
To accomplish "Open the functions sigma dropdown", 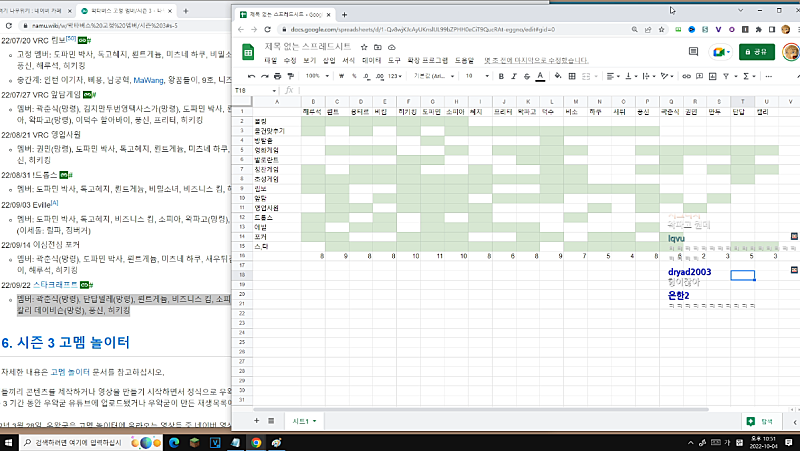I will (749, 76).
